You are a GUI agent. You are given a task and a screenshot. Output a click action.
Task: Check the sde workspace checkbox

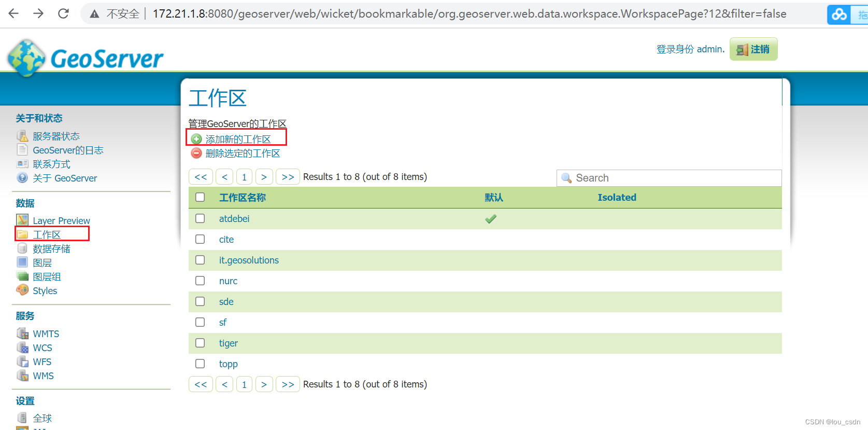point(200,301)
